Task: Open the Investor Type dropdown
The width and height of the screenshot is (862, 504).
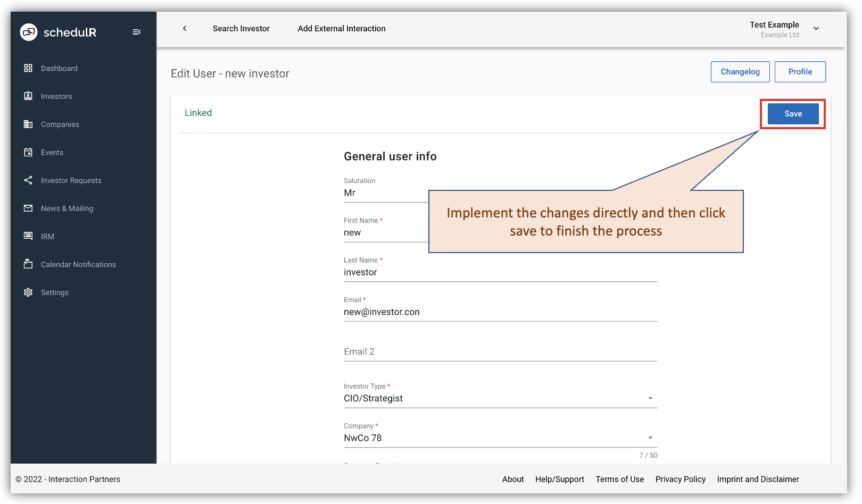Action: [650, 398]
